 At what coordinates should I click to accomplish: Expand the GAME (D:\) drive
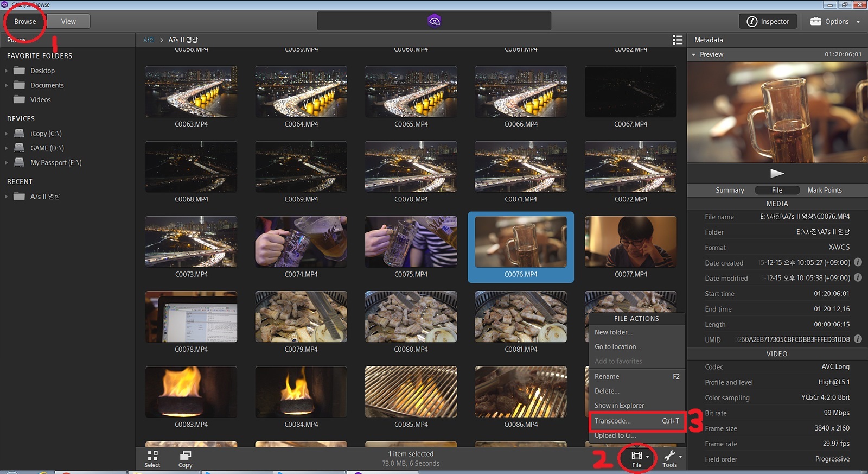[7, 148]
